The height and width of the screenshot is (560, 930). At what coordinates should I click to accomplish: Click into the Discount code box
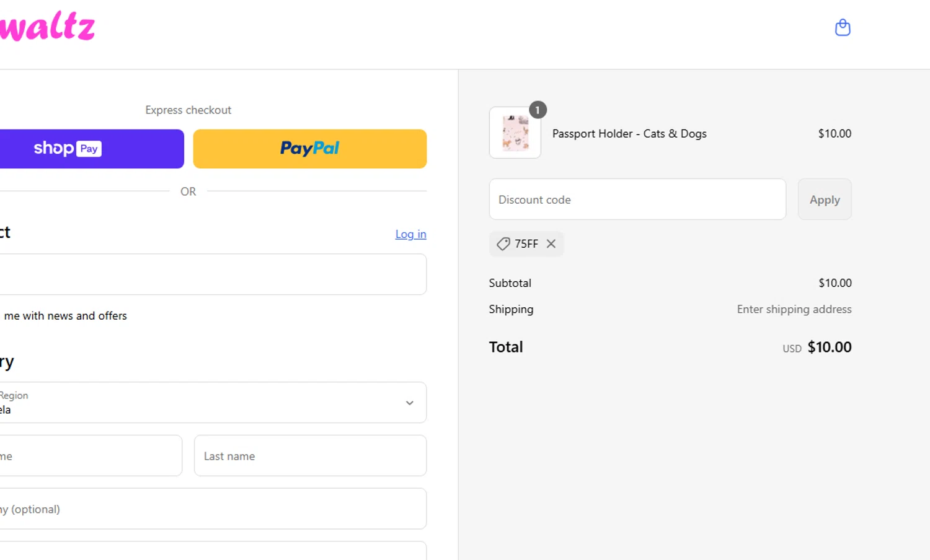tap(637, 199)
